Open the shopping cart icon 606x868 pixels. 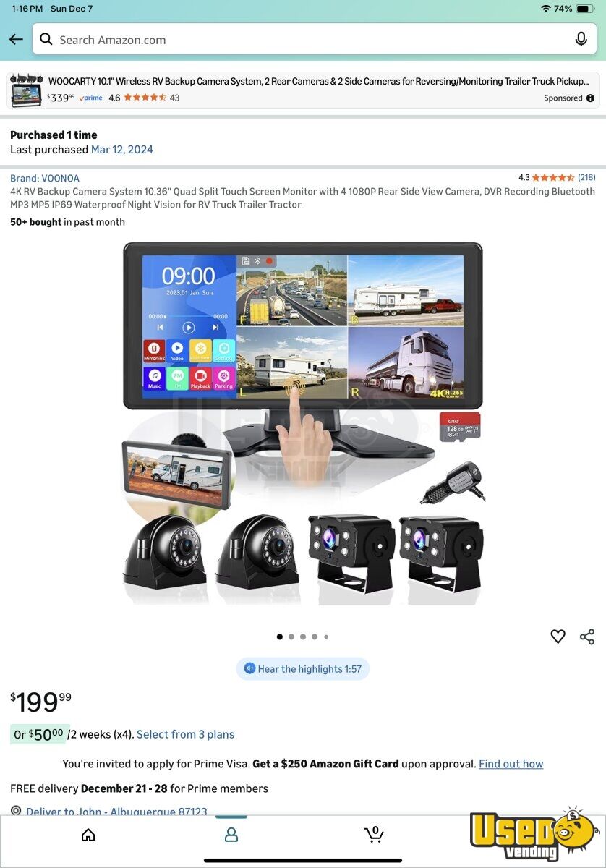[x=373, y=835]
